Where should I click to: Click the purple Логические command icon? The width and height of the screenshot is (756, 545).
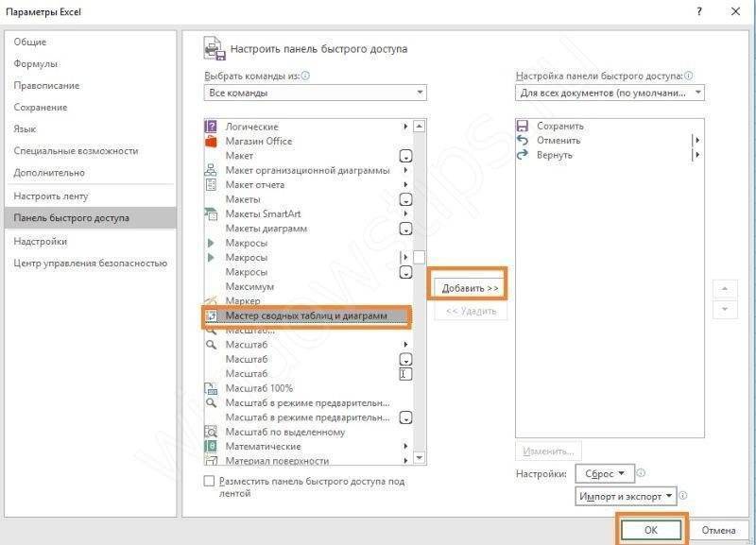(211, 127)
